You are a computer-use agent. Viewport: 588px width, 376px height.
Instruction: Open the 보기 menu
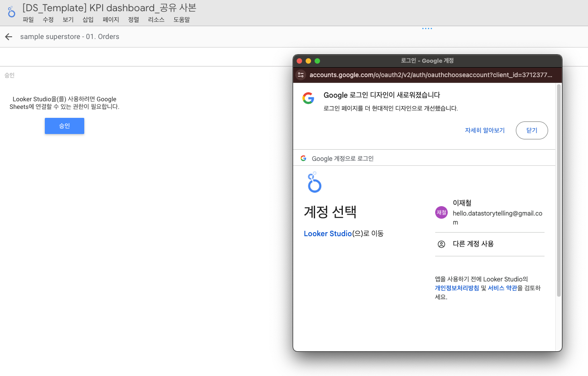68,20
